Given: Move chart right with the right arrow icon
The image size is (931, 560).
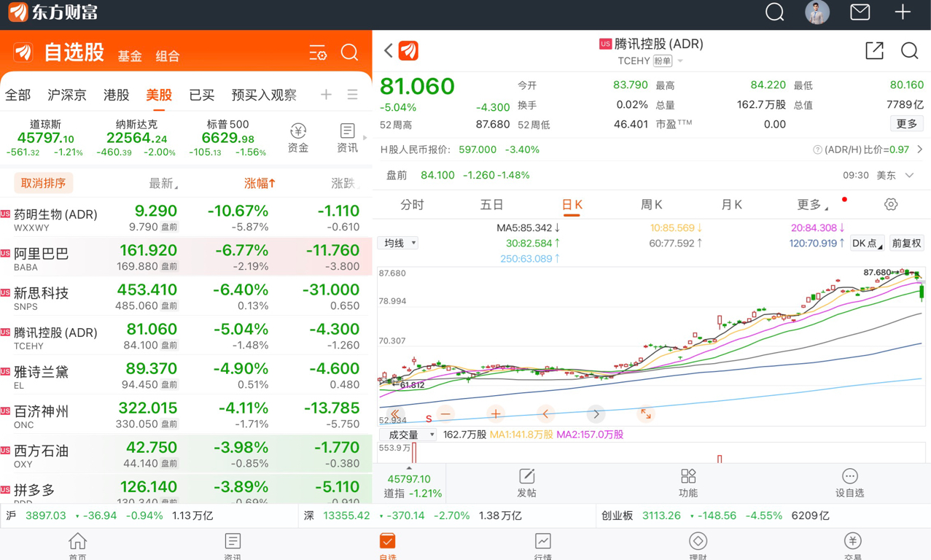Looking at the screenshot, I should 596,413.
